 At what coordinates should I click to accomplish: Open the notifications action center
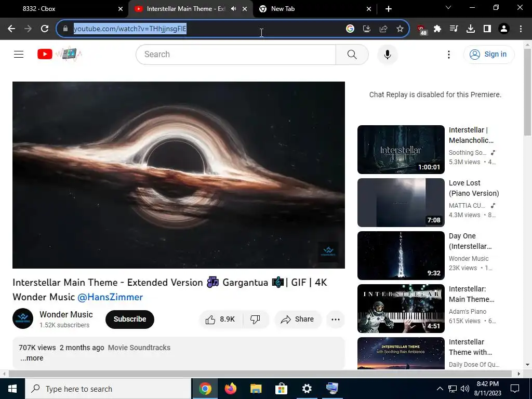(515, 389)
